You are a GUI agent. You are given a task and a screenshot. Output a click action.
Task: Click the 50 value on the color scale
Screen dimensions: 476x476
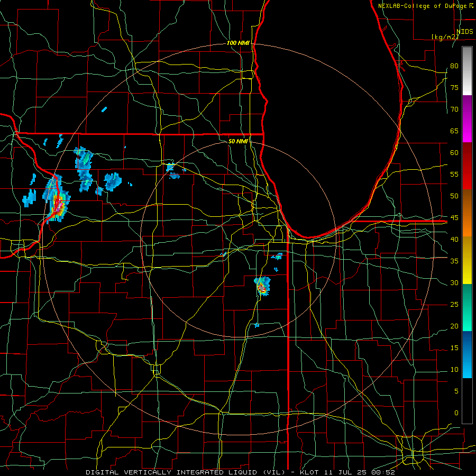click(454, 196)
